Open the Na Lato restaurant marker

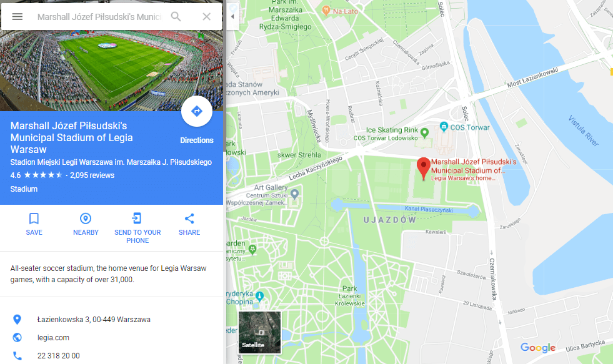[326, 11]
